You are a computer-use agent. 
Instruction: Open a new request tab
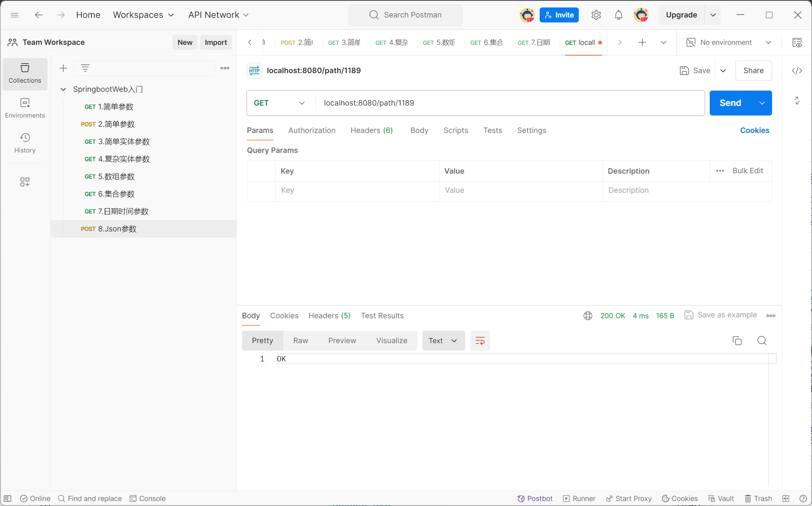pos(642,42)
